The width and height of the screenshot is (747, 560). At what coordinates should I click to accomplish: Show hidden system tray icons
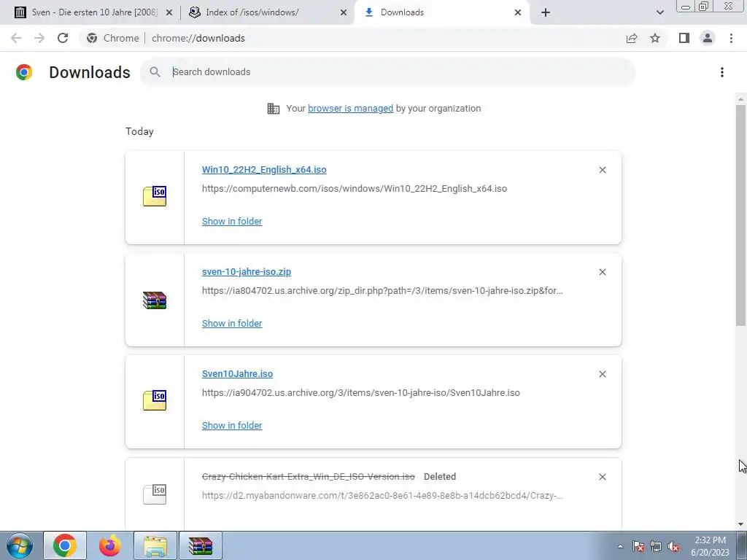click(620, 546)
